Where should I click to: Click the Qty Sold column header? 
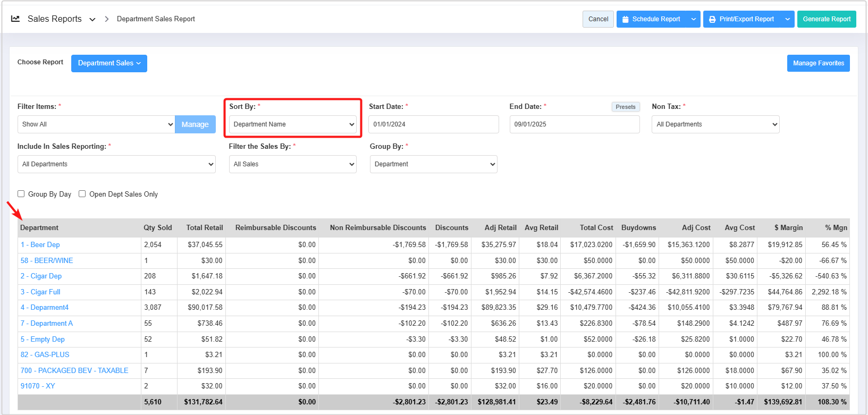(x=157, y=228)
